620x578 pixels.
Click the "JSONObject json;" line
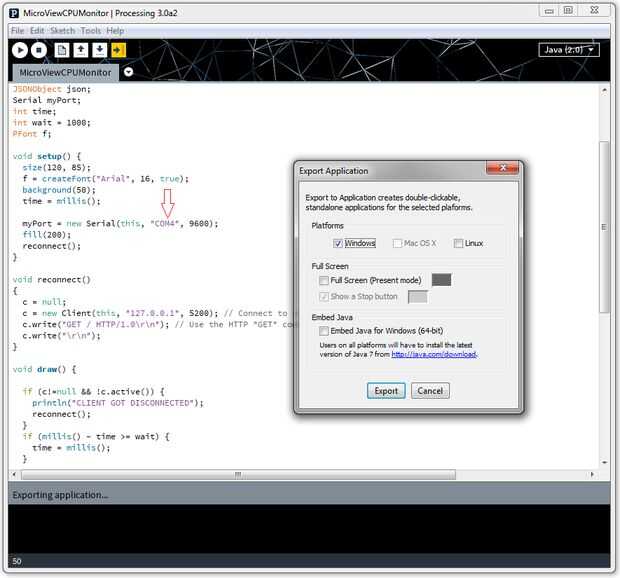tap(51, 89)
